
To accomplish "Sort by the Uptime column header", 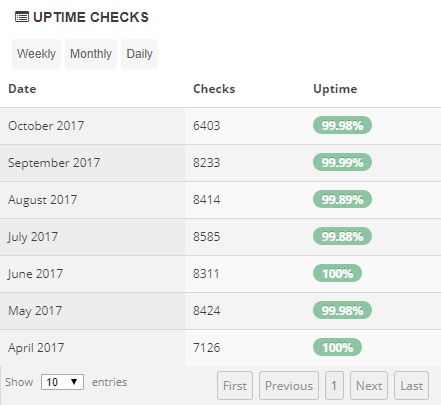I will pos(335,89).
